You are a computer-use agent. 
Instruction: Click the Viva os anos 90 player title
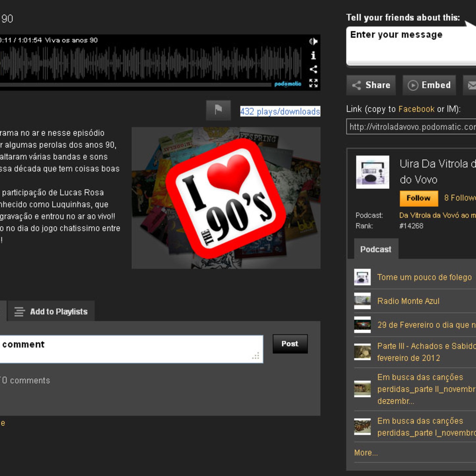coord(71,40)
